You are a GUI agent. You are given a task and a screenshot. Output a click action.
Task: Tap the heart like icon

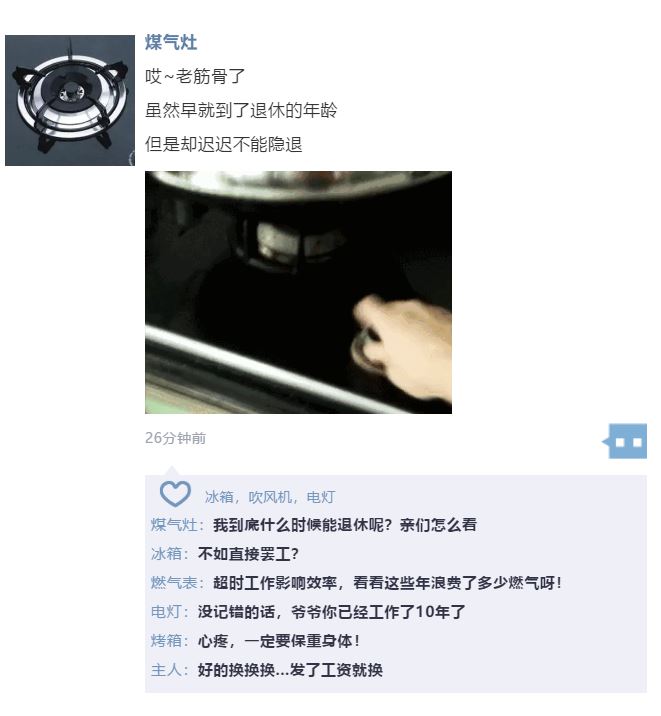[x=175, y=494]
